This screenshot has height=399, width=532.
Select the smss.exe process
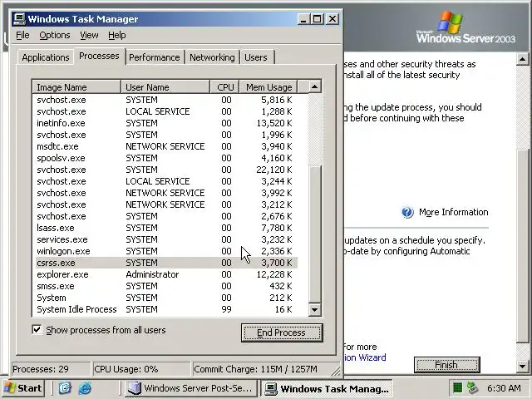tap(166, 286)
